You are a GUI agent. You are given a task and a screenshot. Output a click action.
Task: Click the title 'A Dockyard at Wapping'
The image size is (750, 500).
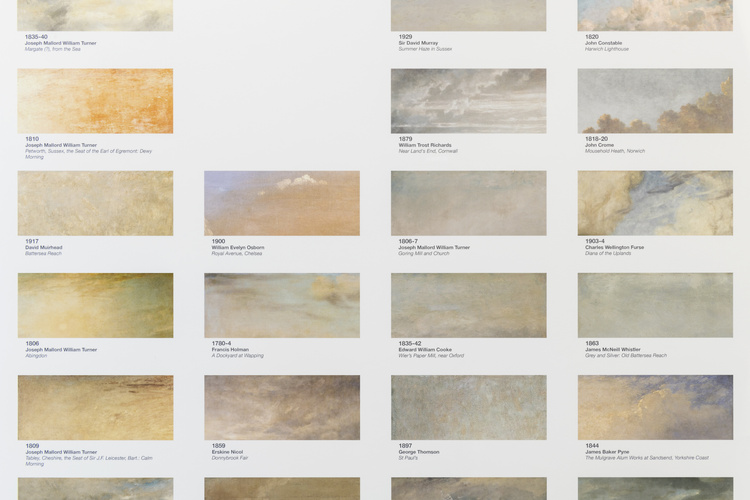click(x=238, y=356)
